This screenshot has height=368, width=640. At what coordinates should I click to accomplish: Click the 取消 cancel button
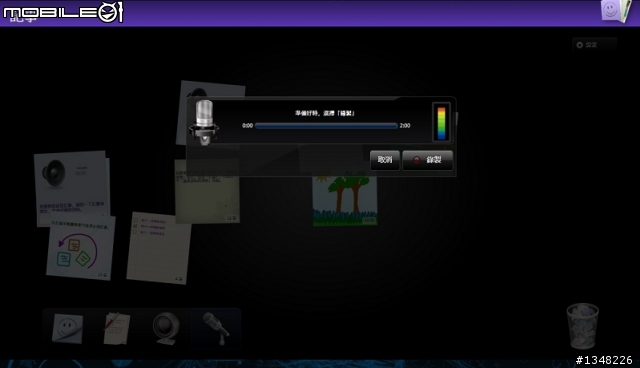tap(384, 160)
